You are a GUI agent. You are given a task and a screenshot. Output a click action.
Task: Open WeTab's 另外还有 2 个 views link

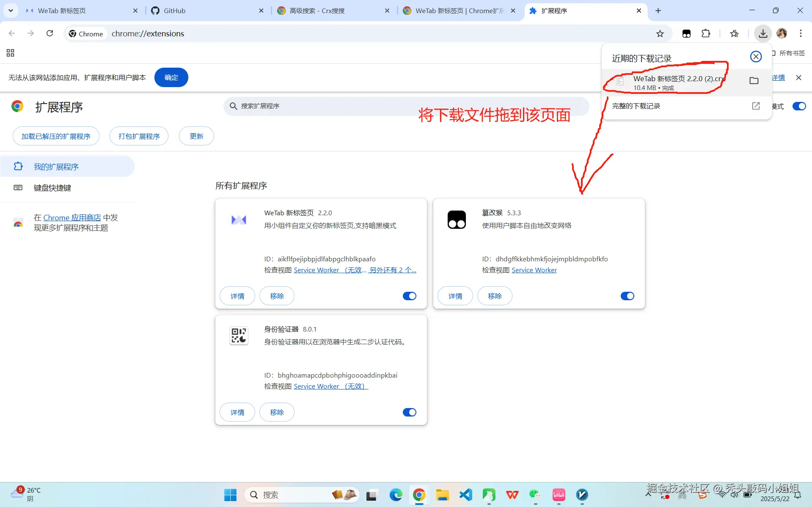coord(393,270)
